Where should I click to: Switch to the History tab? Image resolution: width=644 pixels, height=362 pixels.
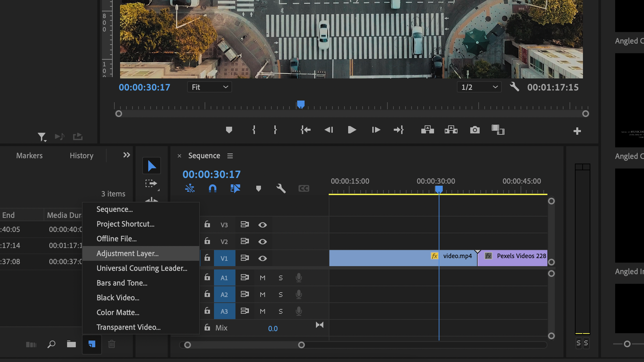coord(81,156)
